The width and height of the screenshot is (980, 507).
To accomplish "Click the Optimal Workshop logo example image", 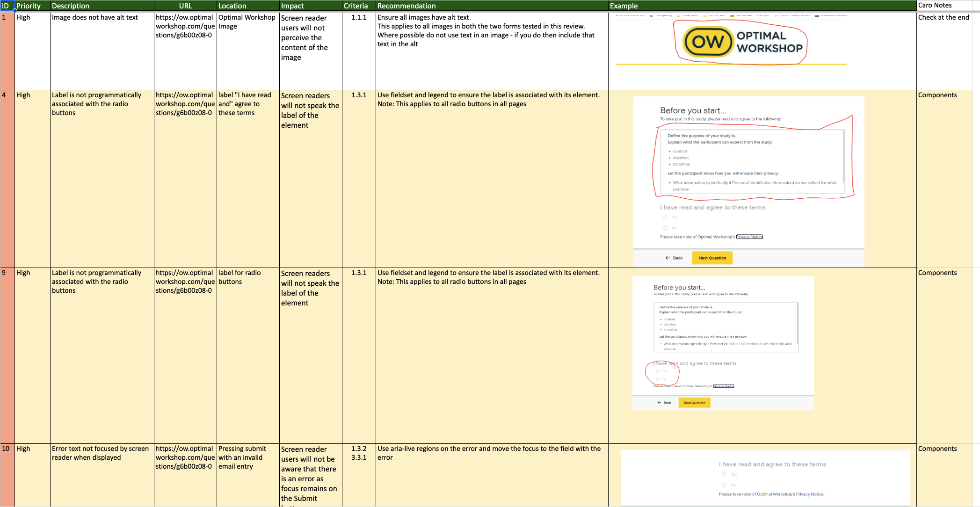I will click(731, 40).
